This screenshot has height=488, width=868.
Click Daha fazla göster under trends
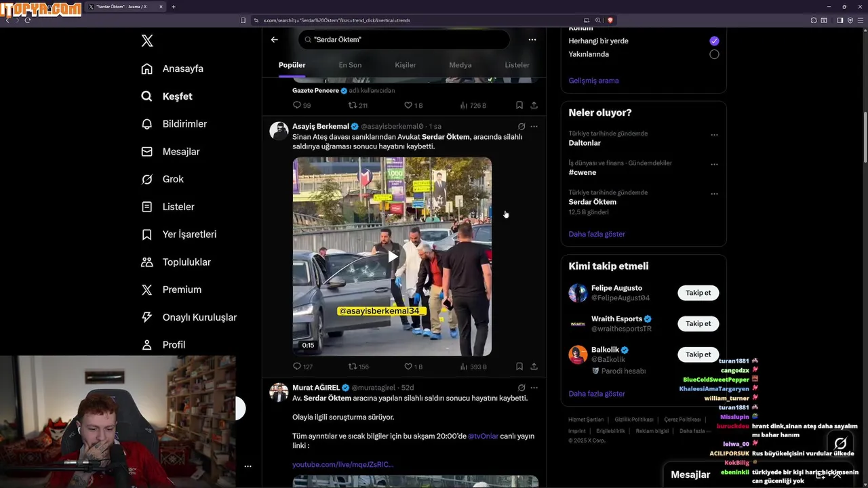point(597,234)
